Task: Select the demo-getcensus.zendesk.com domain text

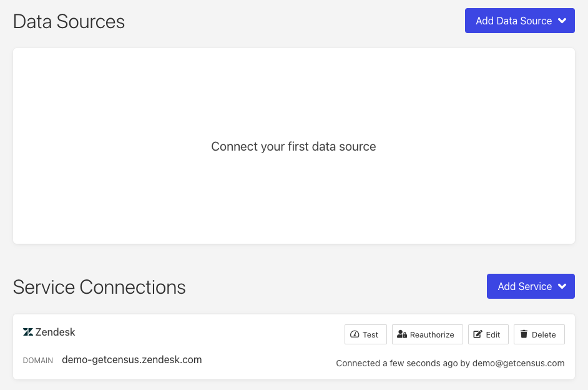Action: (x=132, y=360)
